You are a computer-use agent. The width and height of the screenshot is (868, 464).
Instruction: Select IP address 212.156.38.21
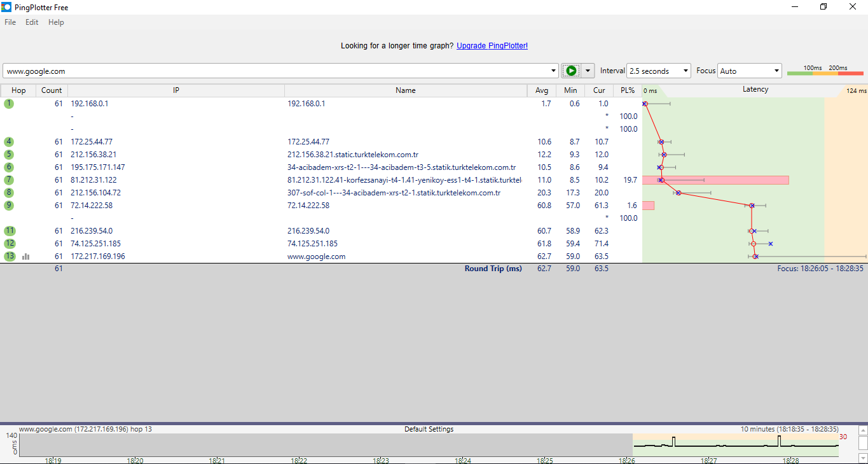[x=93, y=154]
